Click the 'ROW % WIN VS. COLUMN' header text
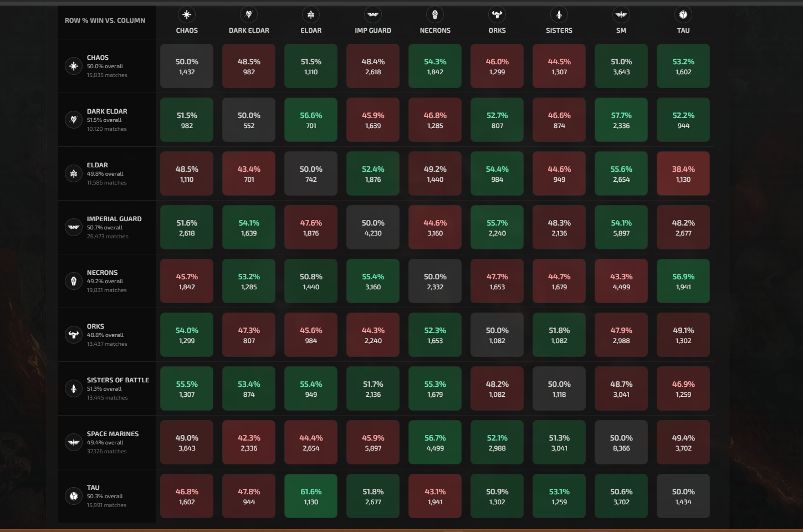The width and height of the screenshot is (803, 532). point(105,21)
